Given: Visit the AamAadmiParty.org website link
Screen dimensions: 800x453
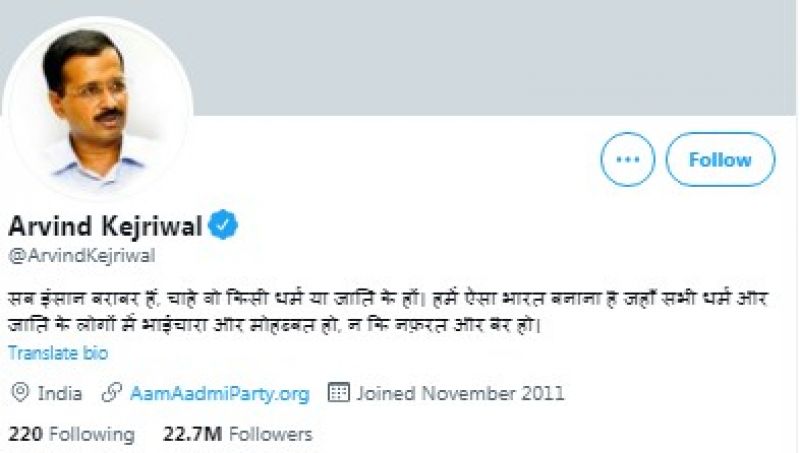Looking at the screenshot, I should [219, 393].
